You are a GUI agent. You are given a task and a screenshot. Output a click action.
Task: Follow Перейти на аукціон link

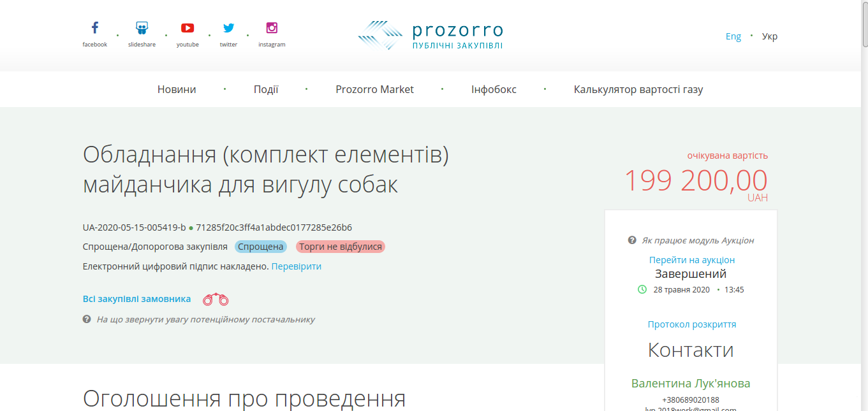[692, 260]
